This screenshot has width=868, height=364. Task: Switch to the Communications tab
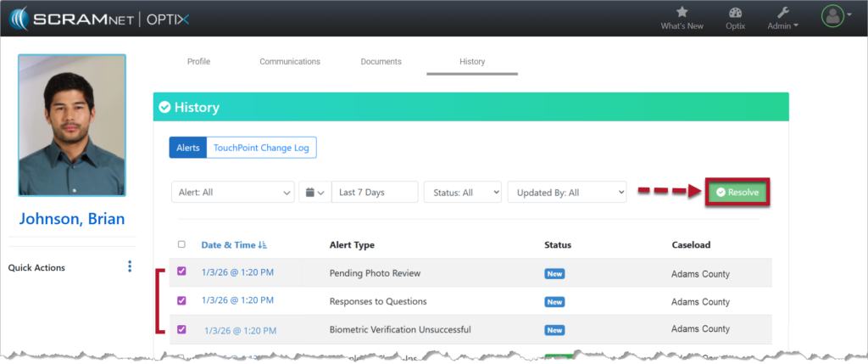pyautogui.click(x=290, y=62)
